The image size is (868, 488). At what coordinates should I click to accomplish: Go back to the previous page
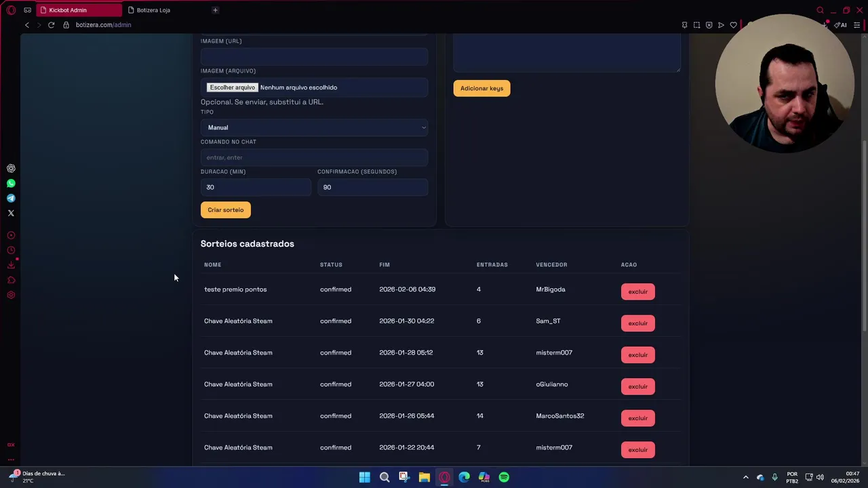pyautogui.click(x=27, y=25)
